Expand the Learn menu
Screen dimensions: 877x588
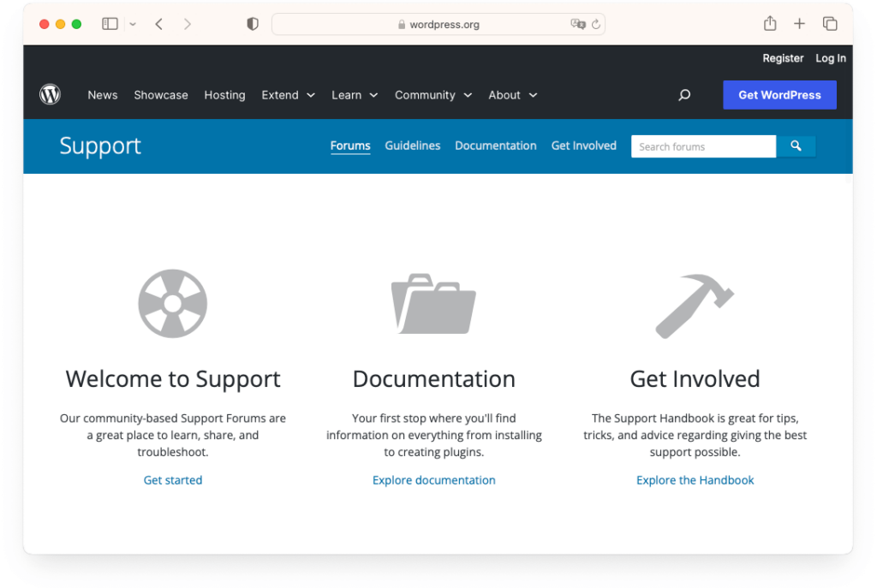pos(355,95)
